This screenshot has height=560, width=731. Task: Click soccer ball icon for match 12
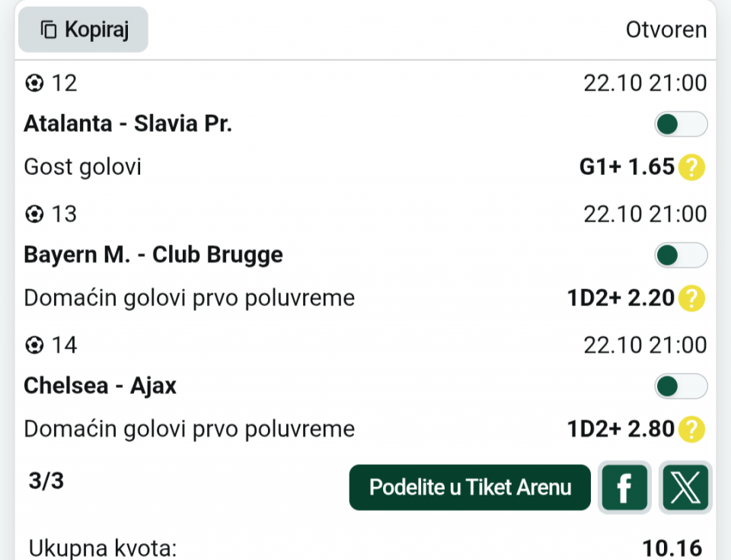point(34,83)
